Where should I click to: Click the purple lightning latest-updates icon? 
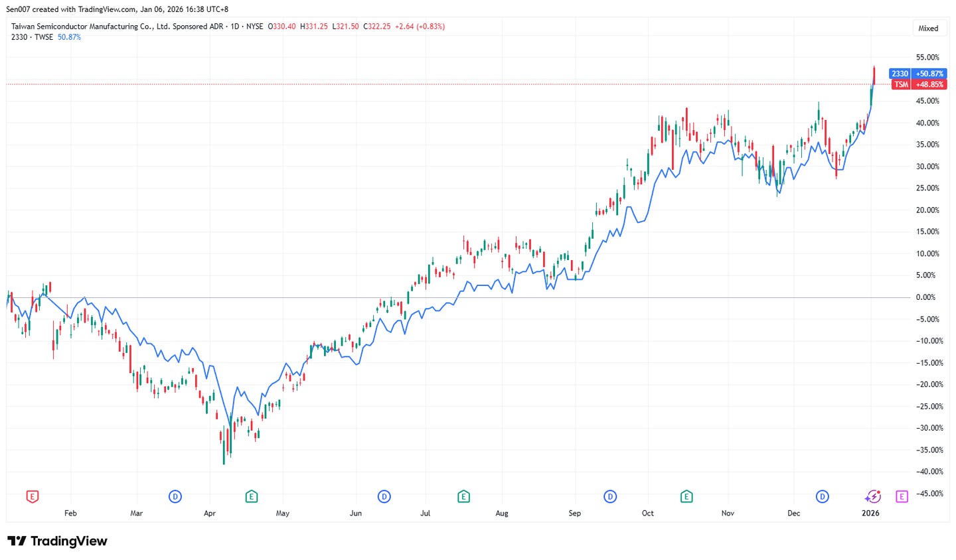tap(872, 496)
